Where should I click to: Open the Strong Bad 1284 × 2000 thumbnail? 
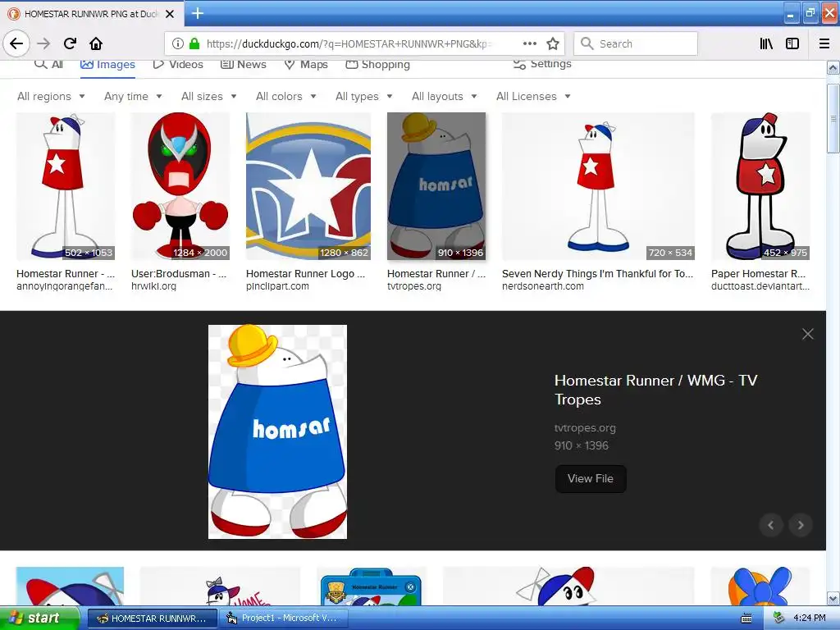[x=180, y=186]
